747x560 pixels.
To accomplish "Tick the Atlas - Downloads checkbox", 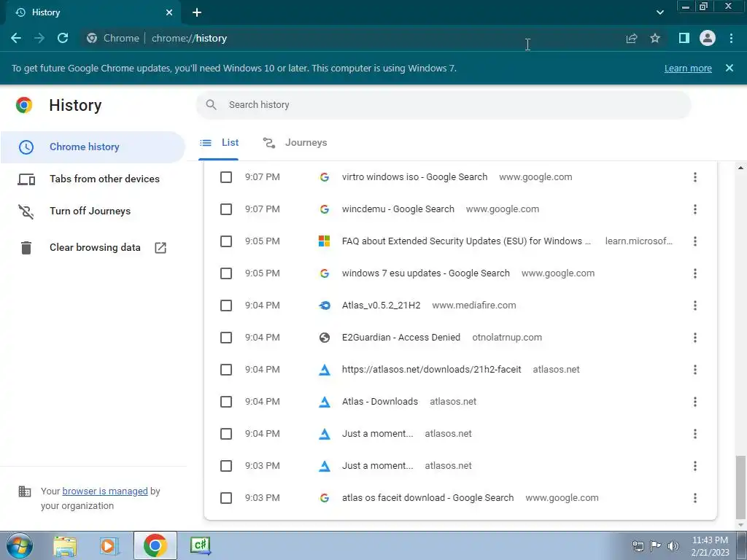I will pos(226,402).
